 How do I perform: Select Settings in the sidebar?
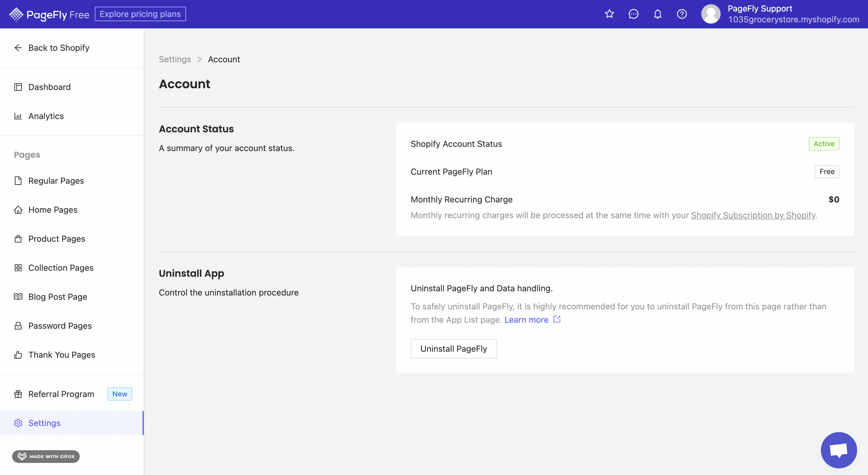point(72,423)
